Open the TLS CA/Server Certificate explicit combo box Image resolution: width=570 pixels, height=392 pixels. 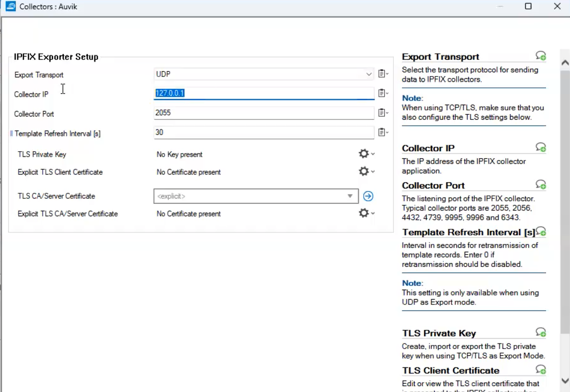click(256, 196)
